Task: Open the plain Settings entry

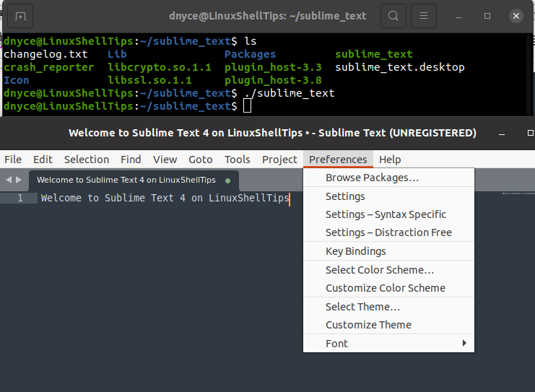Action: pos(388,196)
